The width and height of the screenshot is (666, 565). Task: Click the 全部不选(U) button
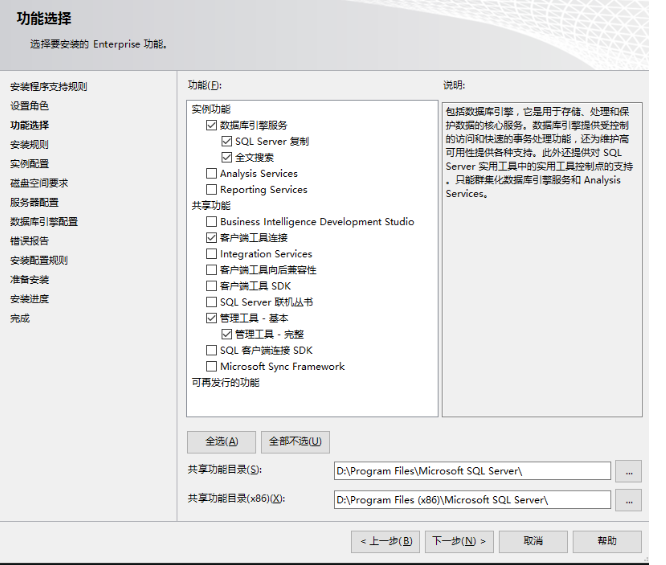click(x=295, y=442)
